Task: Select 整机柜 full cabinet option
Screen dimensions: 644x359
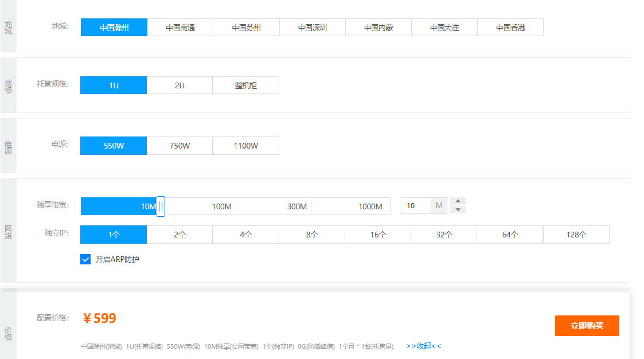Action: pyautogui.click(x=246, y=85)
